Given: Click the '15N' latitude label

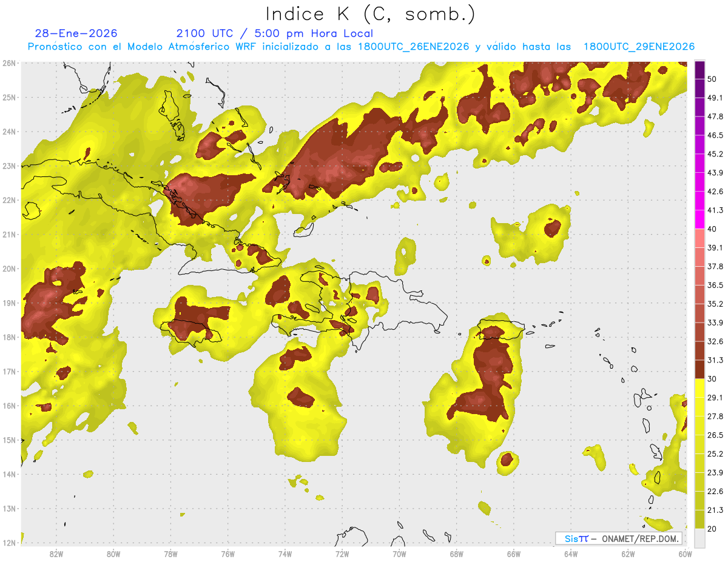Looking at the screenshot, I should [x=9, y=440].
